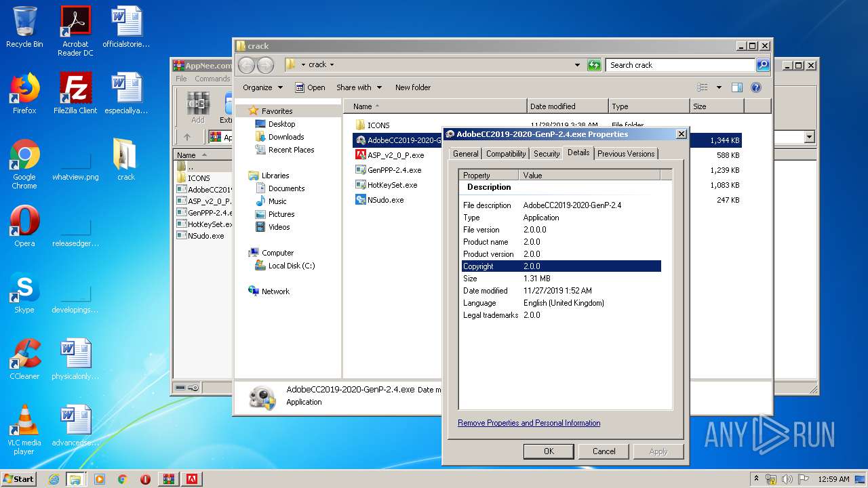Screen dimensions: 868x488
Task: Click the refresh button beside address bar
Action: coord(594,65)
